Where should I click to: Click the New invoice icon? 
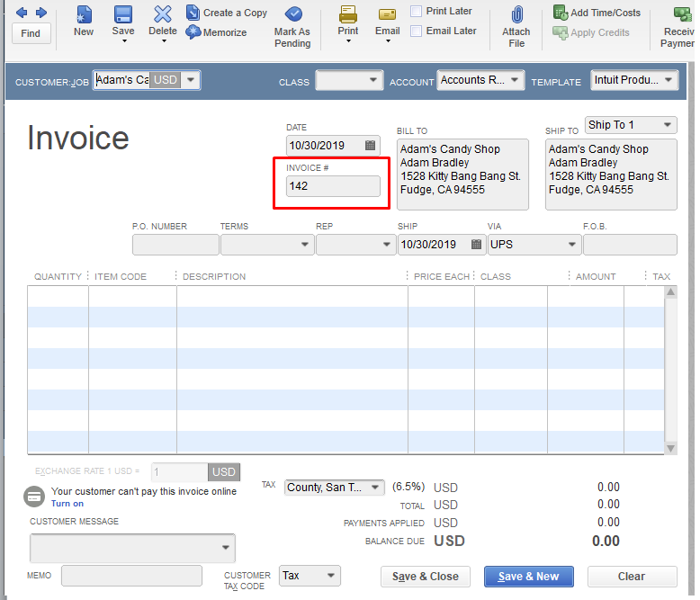coord(84,14)
